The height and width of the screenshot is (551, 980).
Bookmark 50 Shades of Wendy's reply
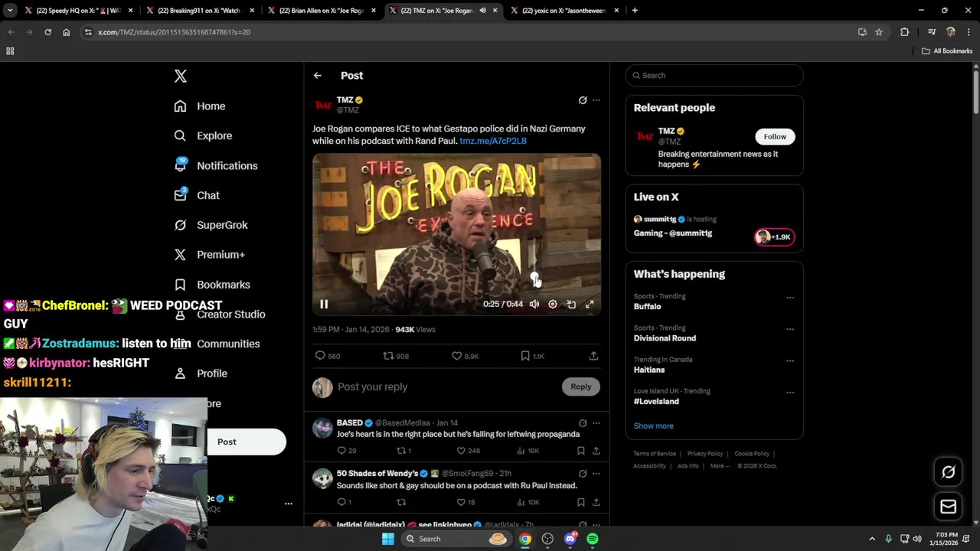pyautogui.click(x=581, y=502)
